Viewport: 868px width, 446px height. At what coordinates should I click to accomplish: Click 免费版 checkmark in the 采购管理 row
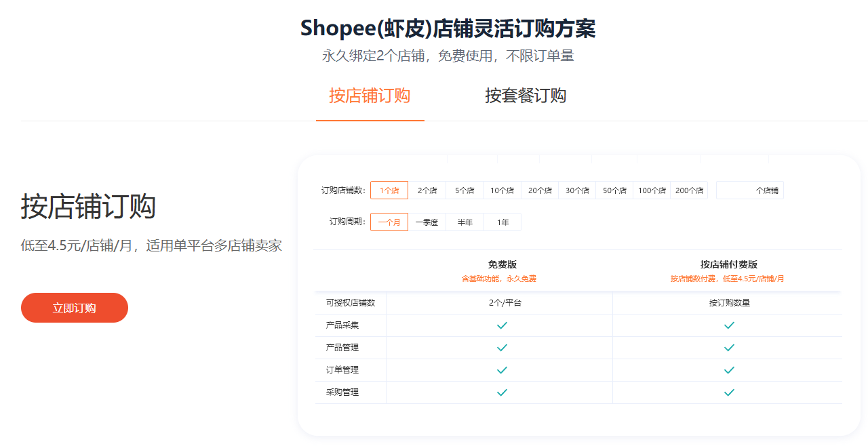click(x=502, y=392)
